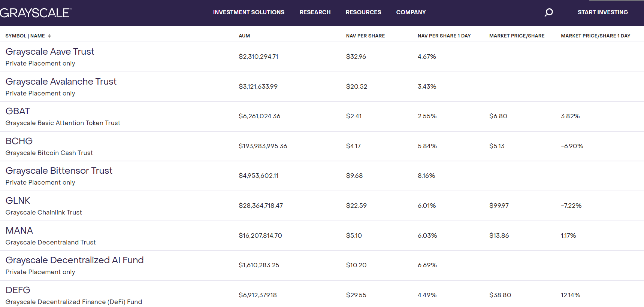Click MANA NAV change 6.03%
644x307 pixels.
pos(427,235)
